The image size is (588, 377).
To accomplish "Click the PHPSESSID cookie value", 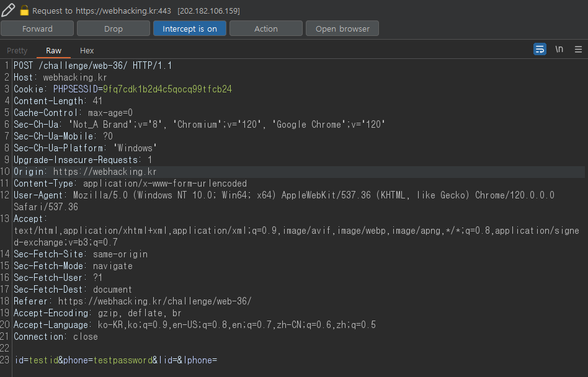I will pyautogui.click(x=167, y=89).
